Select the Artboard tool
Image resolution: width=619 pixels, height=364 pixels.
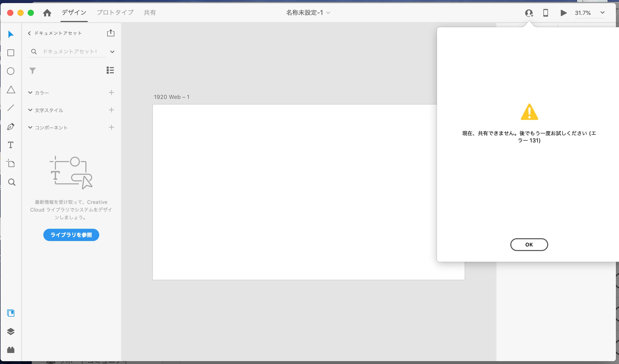pos(11,163)
